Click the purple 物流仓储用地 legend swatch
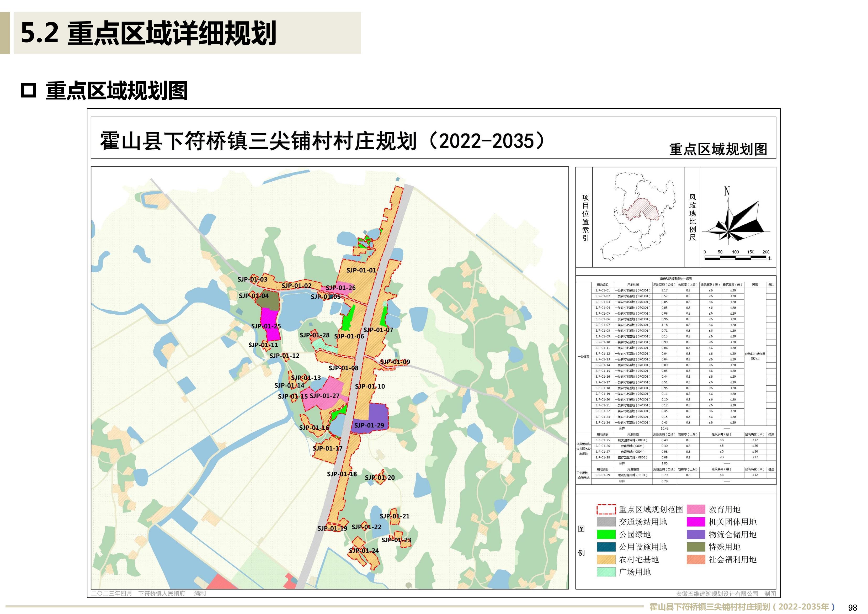 (x=696, y=534)
